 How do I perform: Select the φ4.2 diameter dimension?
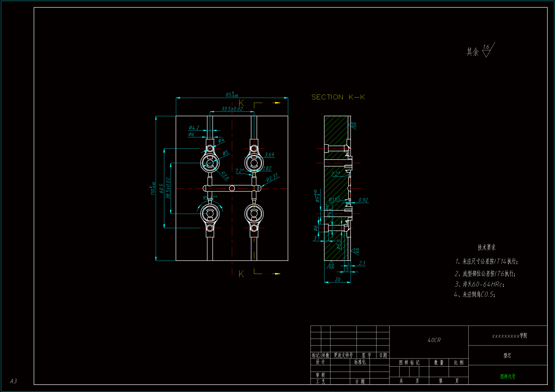[x=194, y=128]
